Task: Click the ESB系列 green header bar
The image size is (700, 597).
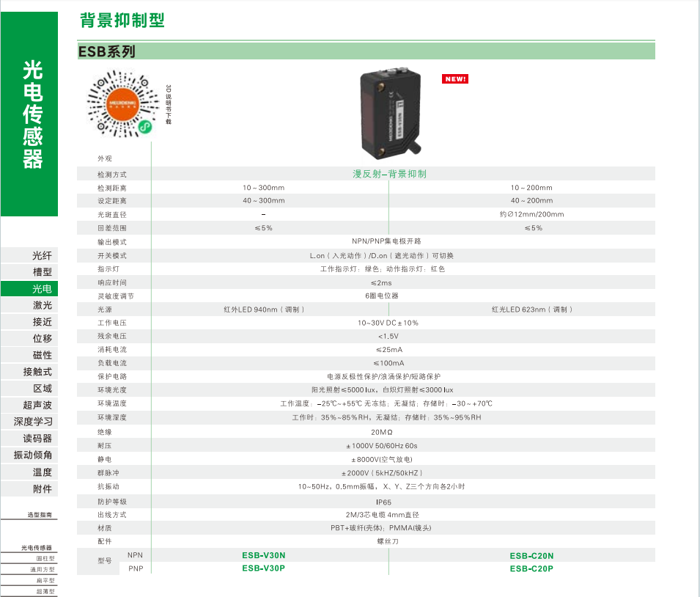Action: pyautogui.click(x=366, y=51)
